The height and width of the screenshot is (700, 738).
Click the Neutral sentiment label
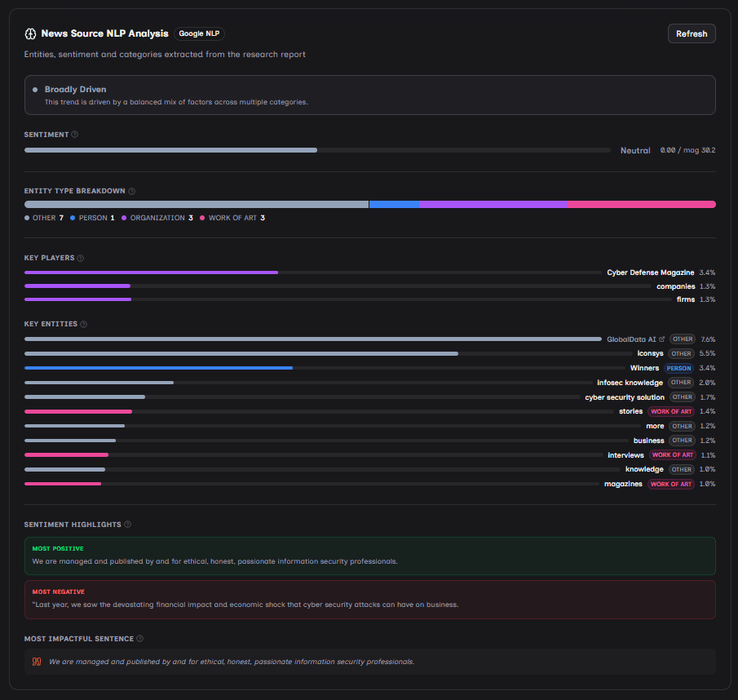tap(635, 151)
